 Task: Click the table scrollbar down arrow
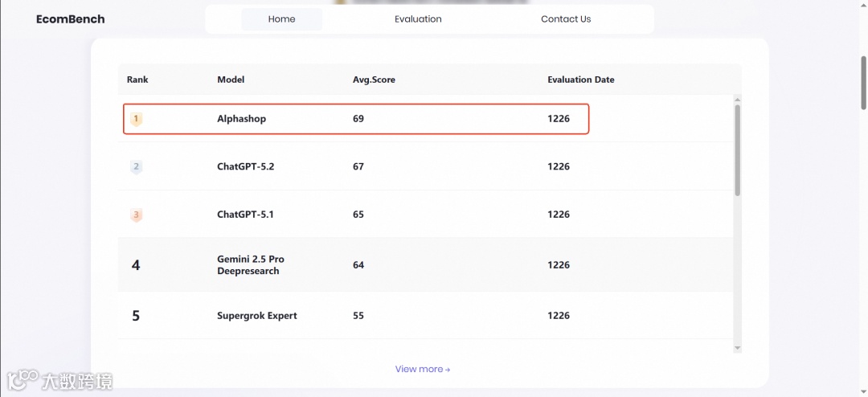[737, 348]
